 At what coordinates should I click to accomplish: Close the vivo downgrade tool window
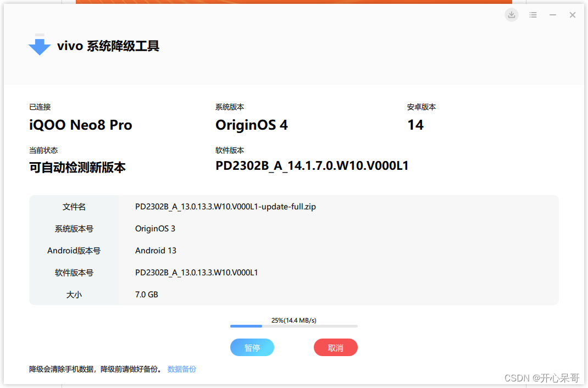[572, 15]
